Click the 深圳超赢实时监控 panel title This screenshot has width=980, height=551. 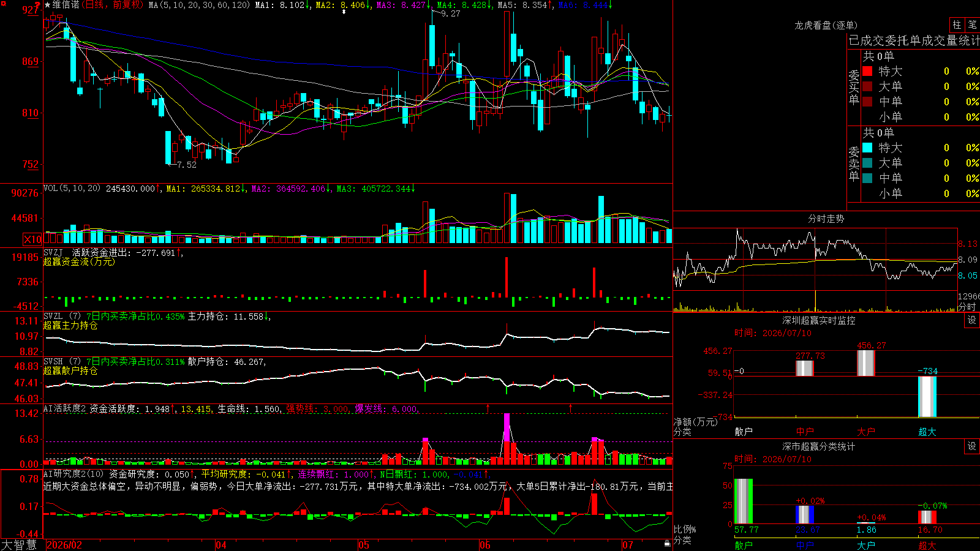819,320
